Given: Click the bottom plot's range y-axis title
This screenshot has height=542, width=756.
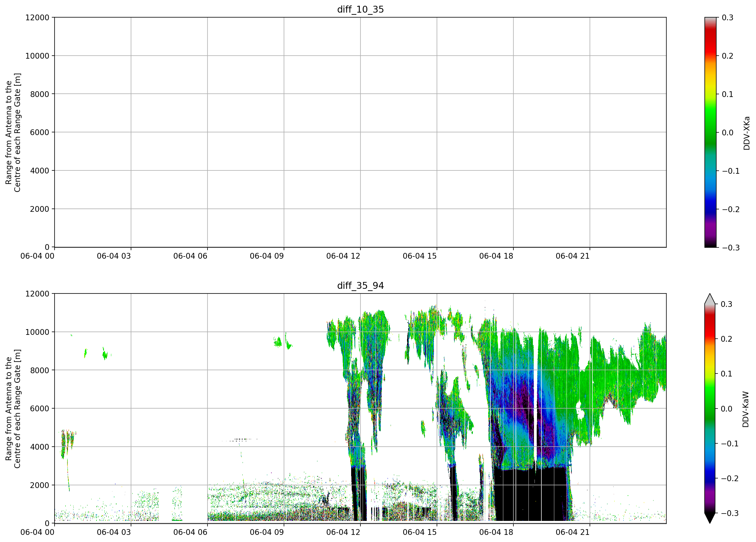Looking at the screenshot, I should point(13,409).
